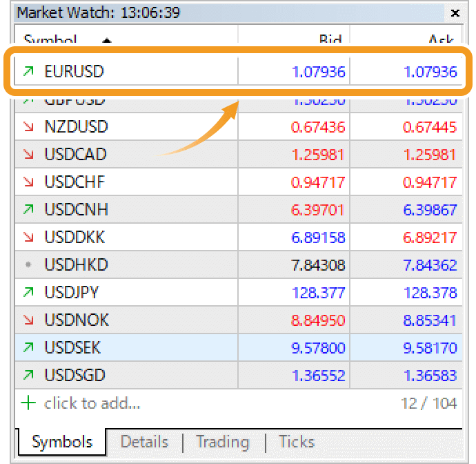
Task: Click USDSEK ask value 9.58170
Action: coord(430,348)
